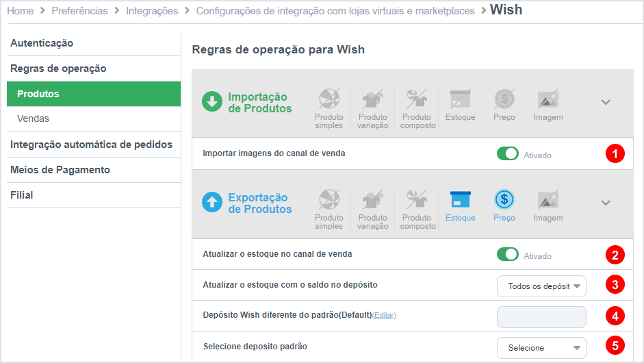Select Produtos in the sidebar

(x=94, y=94)
